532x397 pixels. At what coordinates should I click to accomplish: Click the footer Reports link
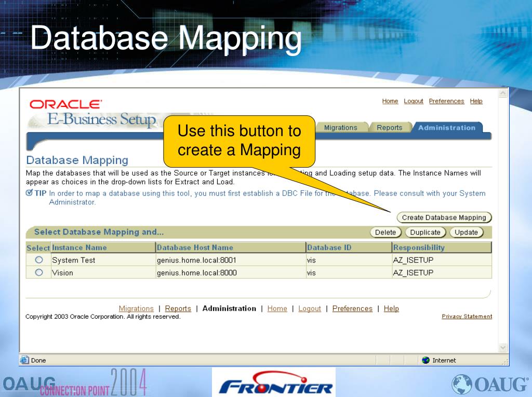coord(178,308)
